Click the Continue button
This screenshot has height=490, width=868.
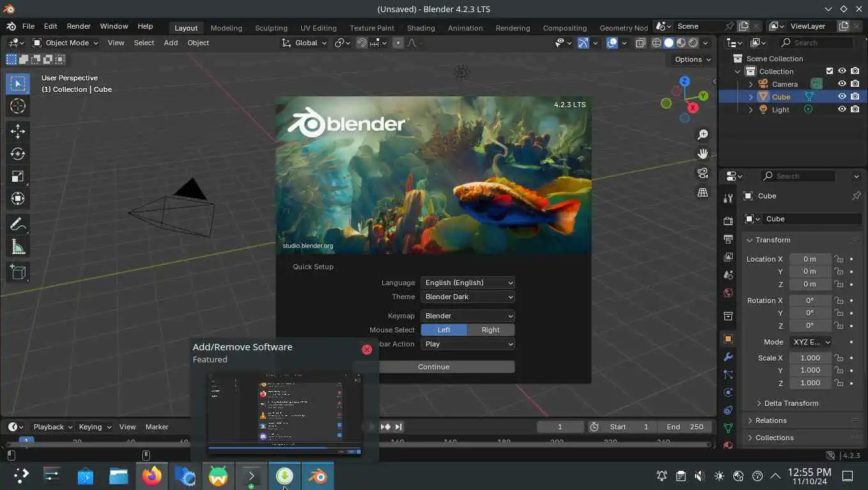(434, 367)
